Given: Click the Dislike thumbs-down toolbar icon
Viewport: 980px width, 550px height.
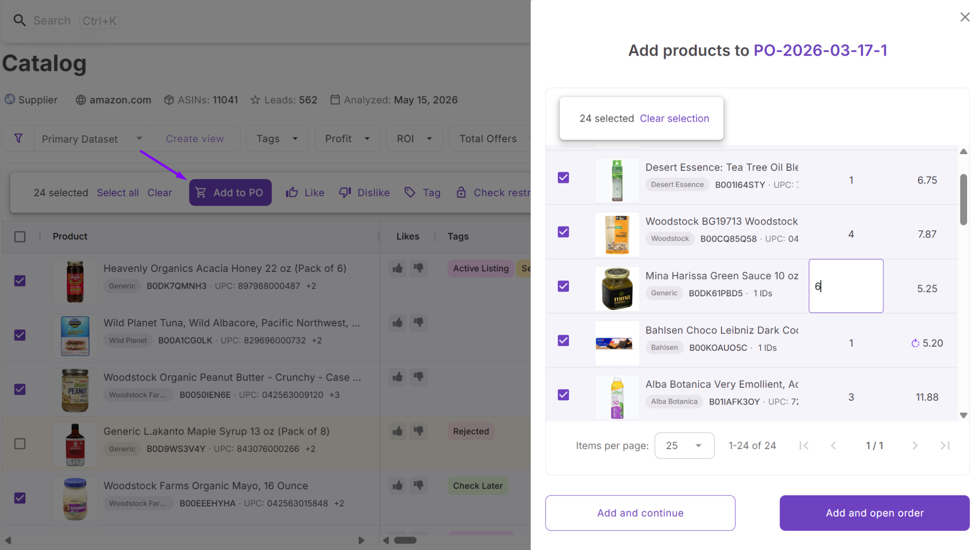Looking at the screenshot, I should click(x=345, y=192).
